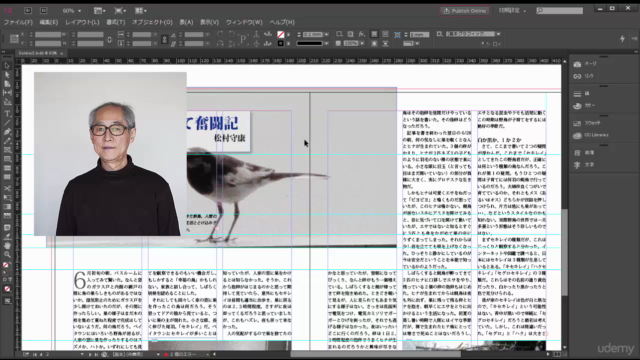Click the stroke color swatch in control panel
Image resolution: width=640 pixels, height=360 pixels.
click(280, 43)
